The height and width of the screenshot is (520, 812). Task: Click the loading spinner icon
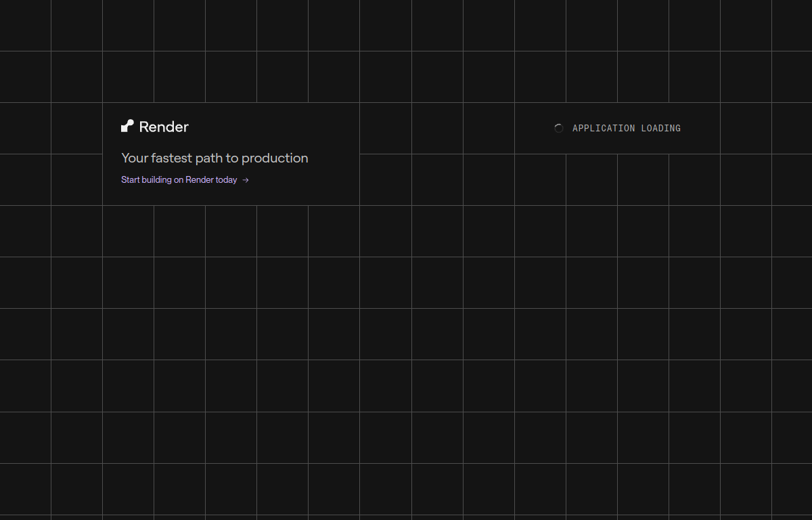[559, 128]
